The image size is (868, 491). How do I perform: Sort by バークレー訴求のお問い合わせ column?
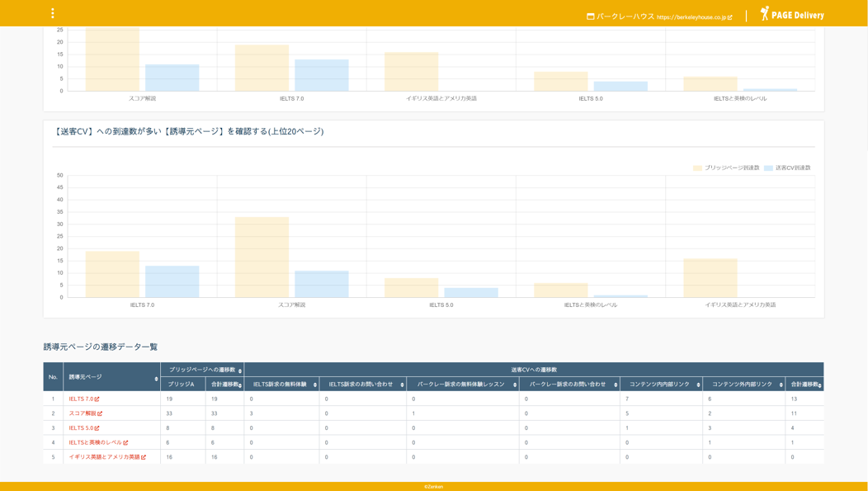coord(616,385)
